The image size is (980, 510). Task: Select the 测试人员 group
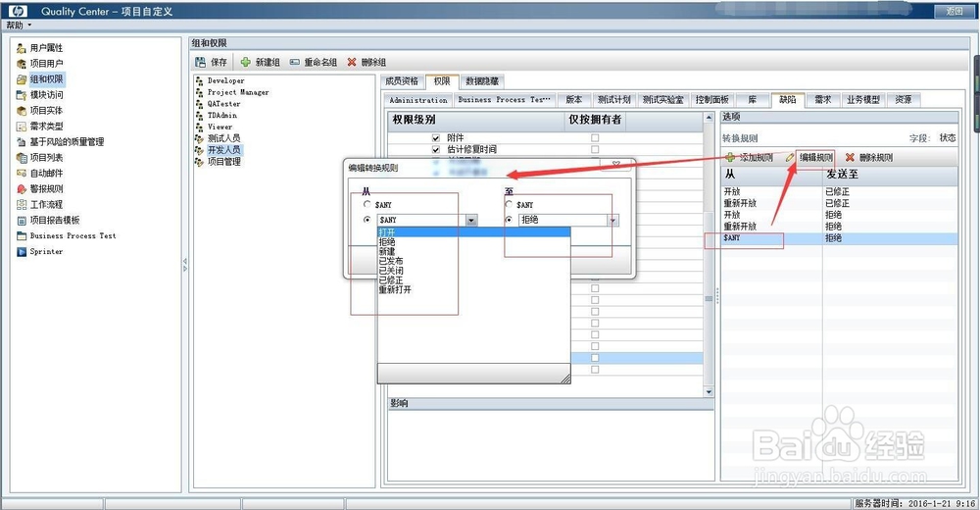click(x=223, y=138)
